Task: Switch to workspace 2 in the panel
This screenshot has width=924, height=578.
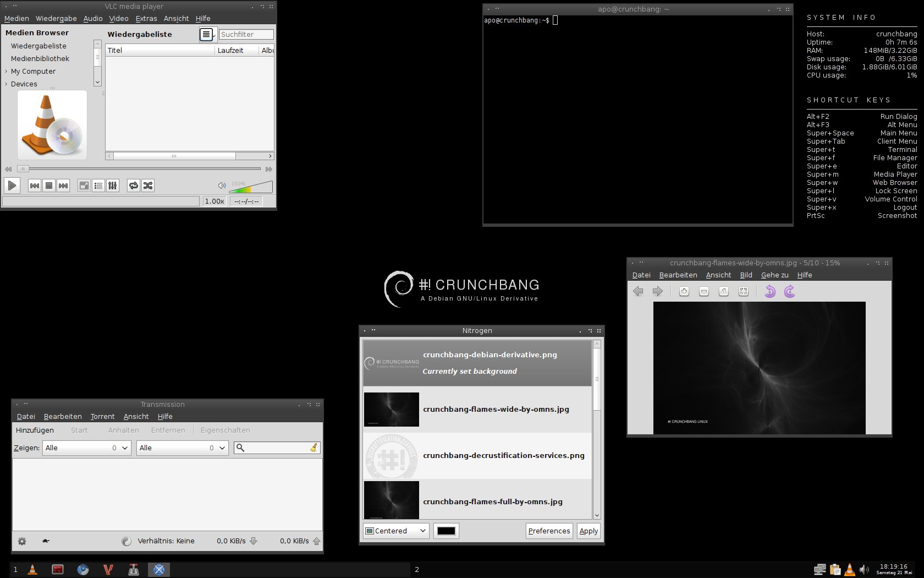Action: pyautogui.click(x=417, y=570)
